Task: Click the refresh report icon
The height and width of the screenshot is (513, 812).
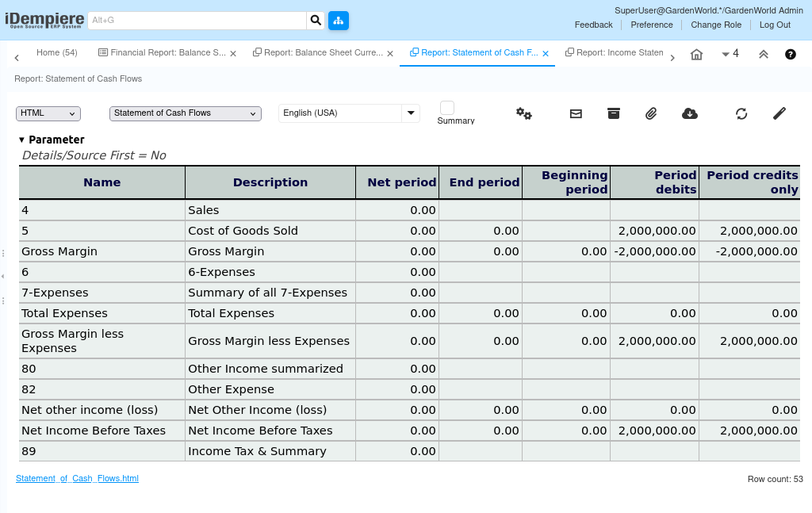Action: (741, 113)
